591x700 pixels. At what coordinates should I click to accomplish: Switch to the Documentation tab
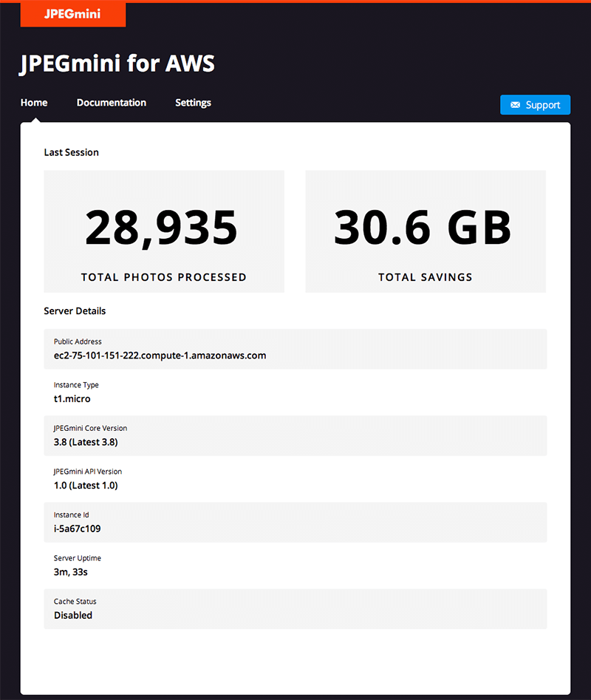(x=112, y=103)
